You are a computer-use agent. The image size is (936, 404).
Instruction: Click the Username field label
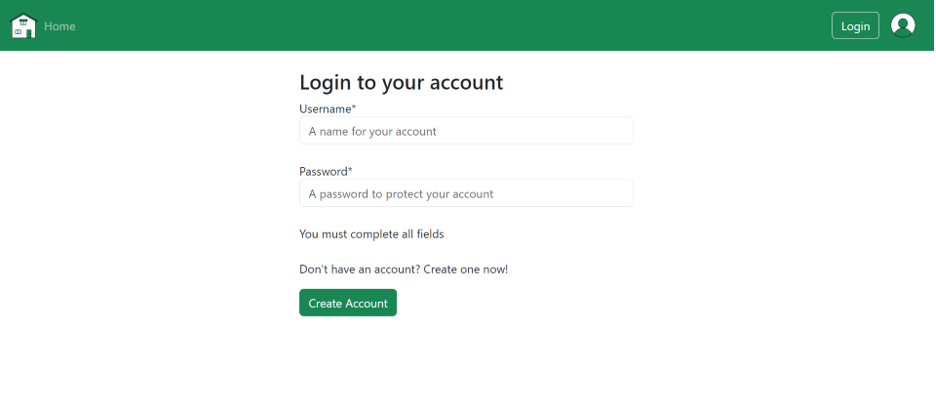325,109
